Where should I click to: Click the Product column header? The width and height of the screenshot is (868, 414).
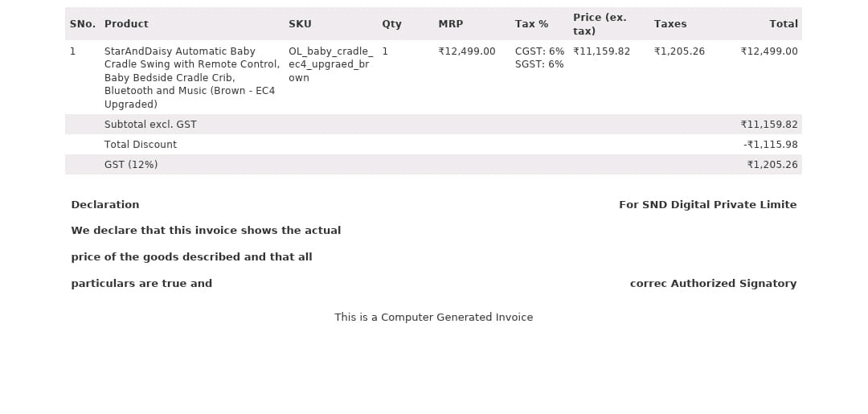pyautogui.click(x=126, y=24)
